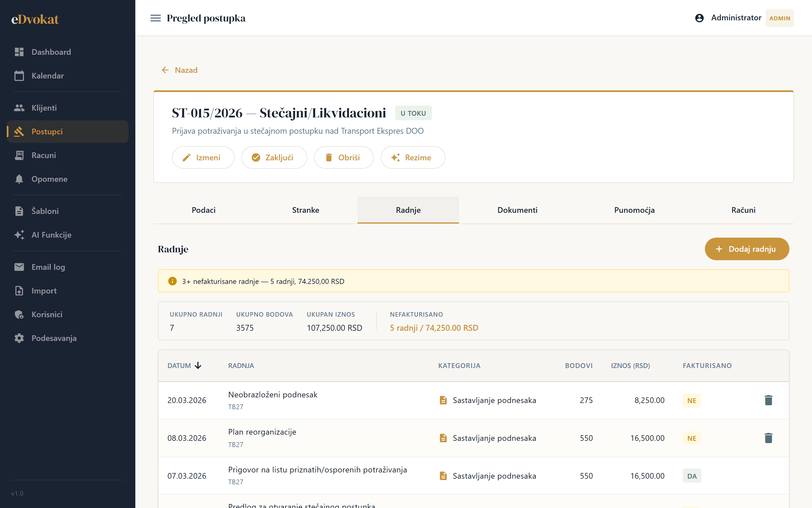The width and height of the screenshot is (812, 508).
Task: Open Opomene in the sidebar
Action: tap(67, 179)
